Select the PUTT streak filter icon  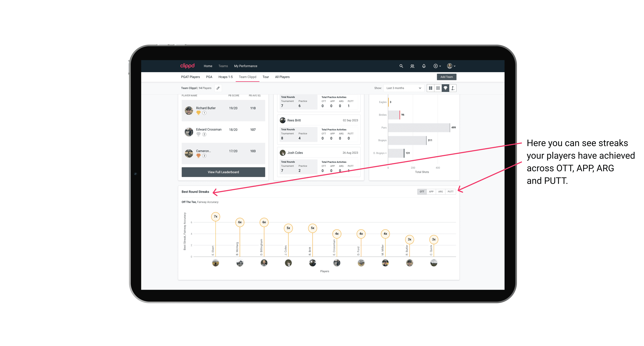point(450,192)
